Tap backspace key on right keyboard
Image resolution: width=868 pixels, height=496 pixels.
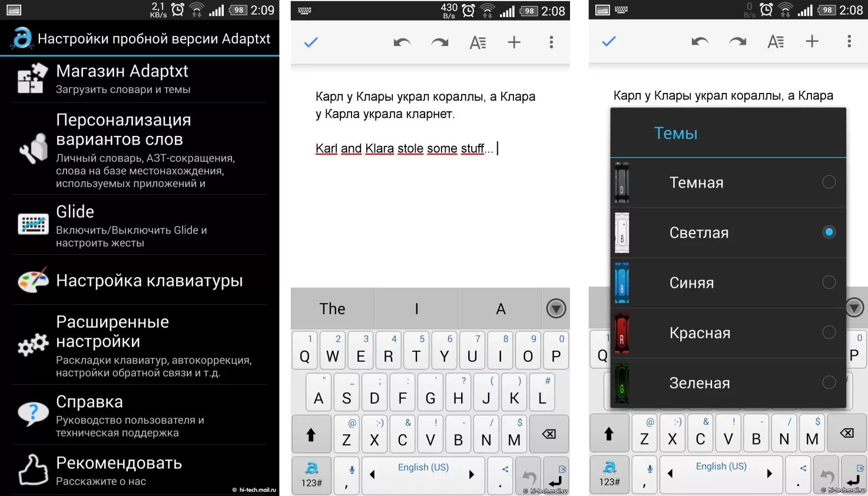tap(847, 434)
